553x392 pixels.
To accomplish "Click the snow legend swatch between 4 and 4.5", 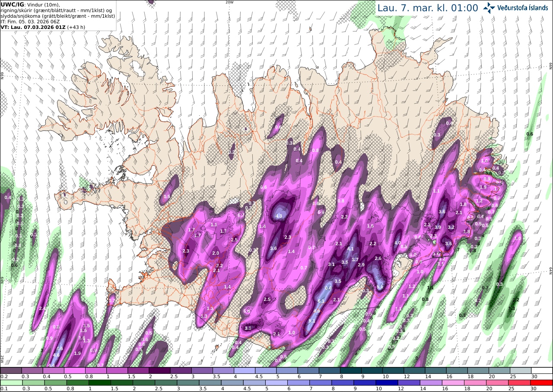I will tap(245, 370).
